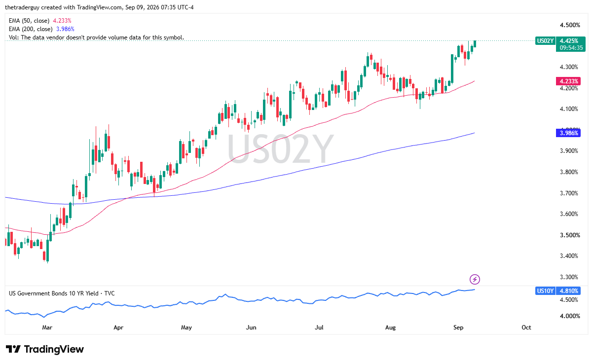Click the US10Y symbol label
Viewport: 593px width, 364px height.
[545, 291]
